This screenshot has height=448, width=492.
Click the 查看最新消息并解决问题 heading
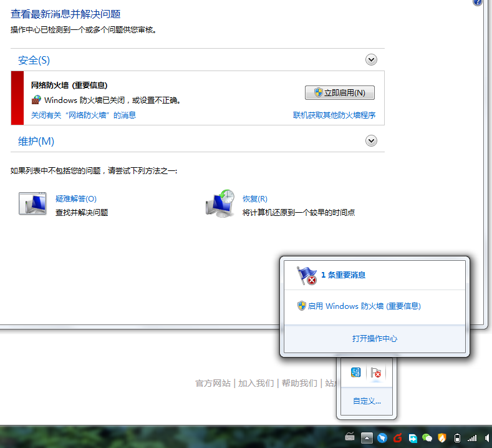[65, 14]
